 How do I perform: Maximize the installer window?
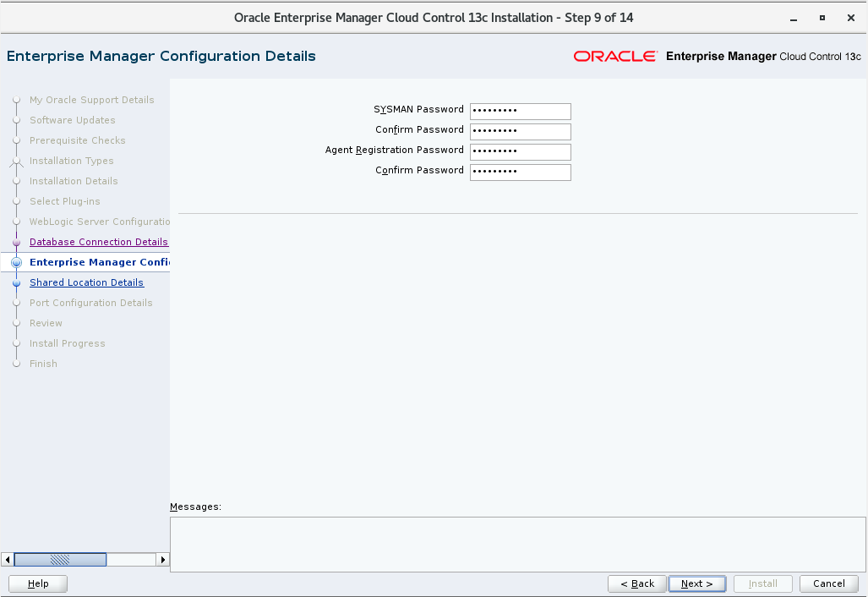pyautogui.click(x=822, y=18)
